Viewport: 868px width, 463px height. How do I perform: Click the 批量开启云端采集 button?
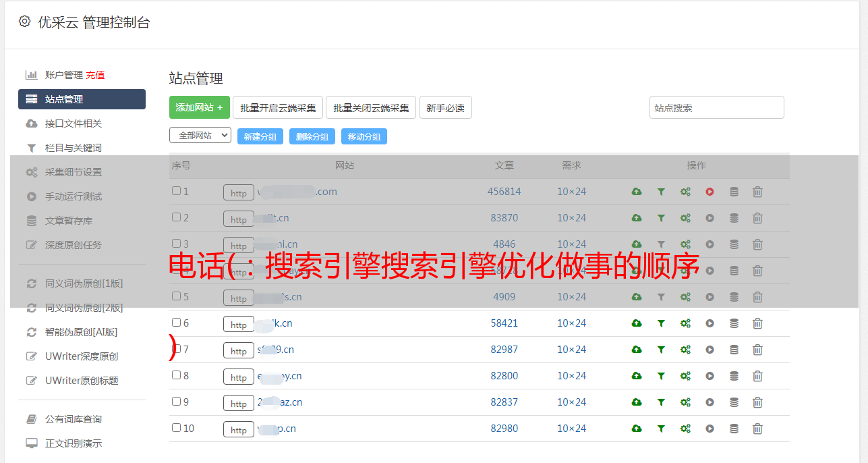point(278,107)
